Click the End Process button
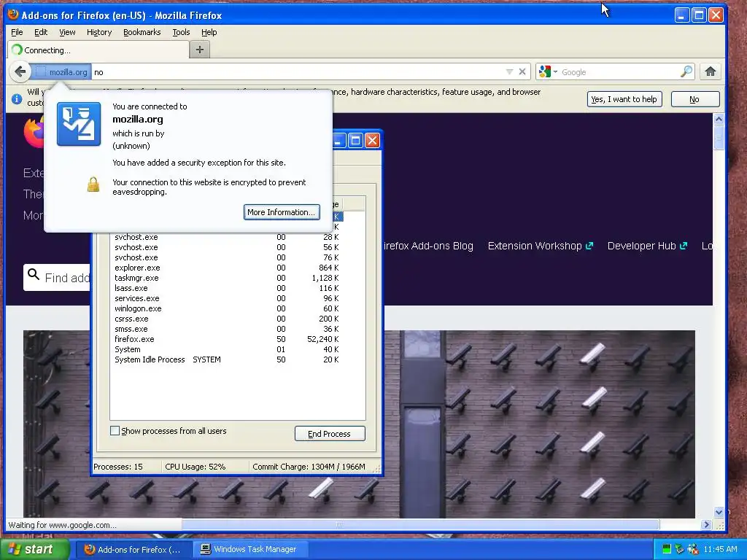This screenshot has width=747, height=560. coord(330,434)
